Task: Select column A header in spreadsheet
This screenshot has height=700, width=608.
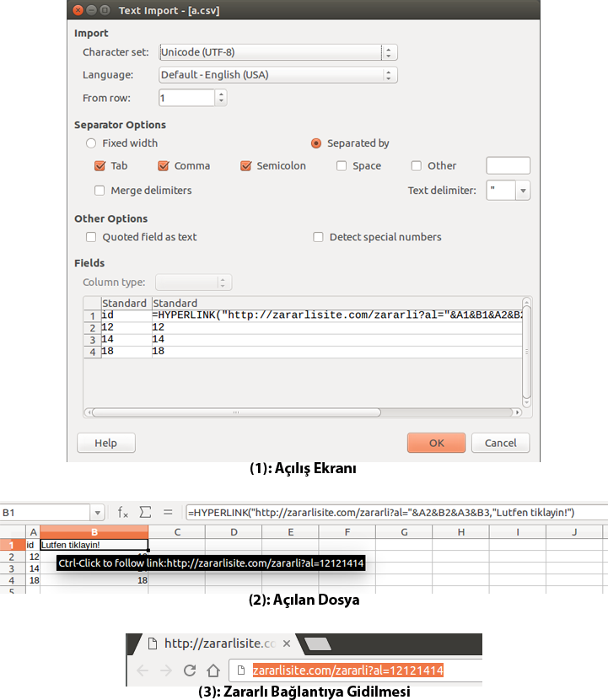Action: click(x=33, y=532)
